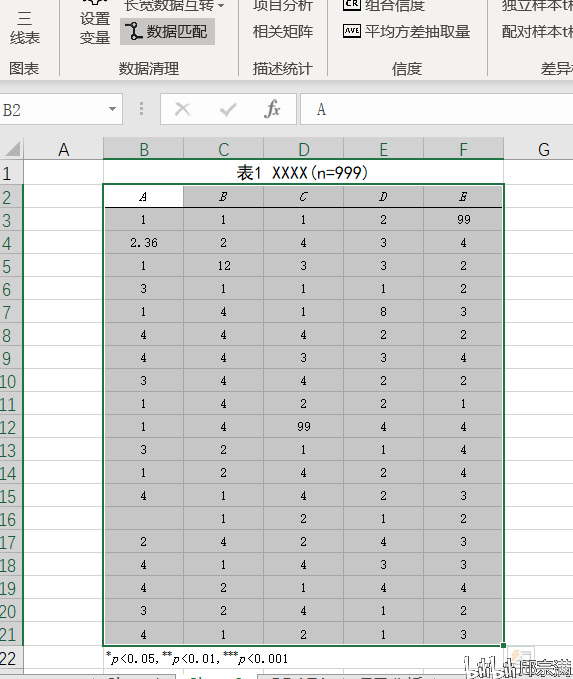573x679 pixels.
Task: Select row 1 header
Action: click(x=11, y=173)
